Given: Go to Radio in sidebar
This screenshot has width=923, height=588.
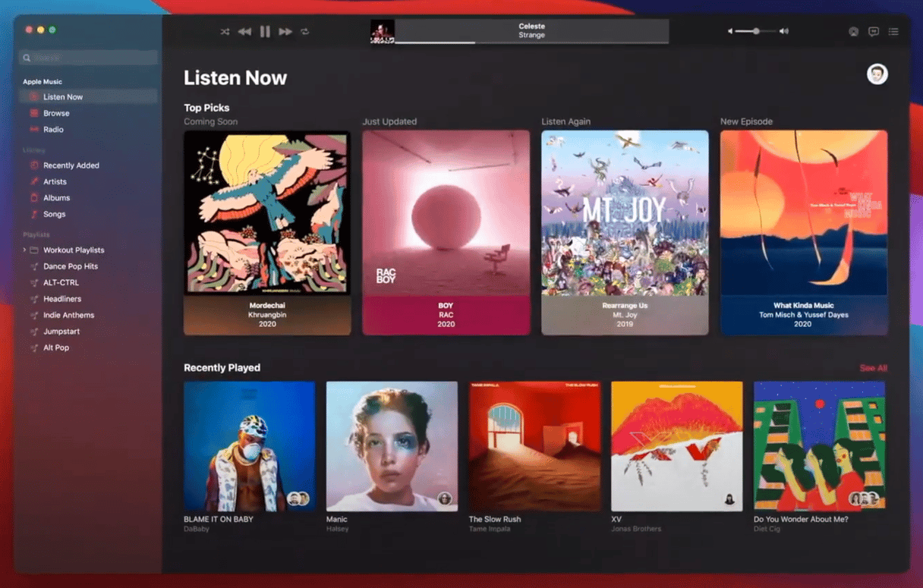Looking at the screenshot, I should coord(53,130).
